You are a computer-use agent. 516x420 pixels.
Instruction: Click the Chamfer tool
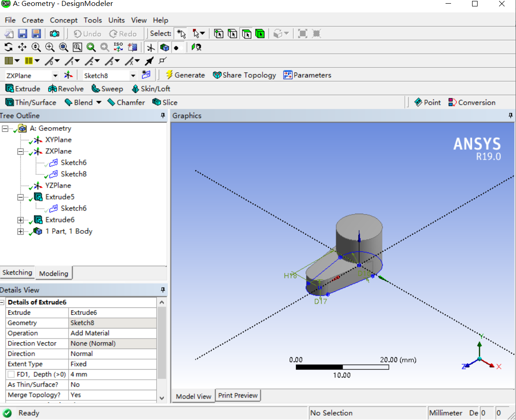126,102
